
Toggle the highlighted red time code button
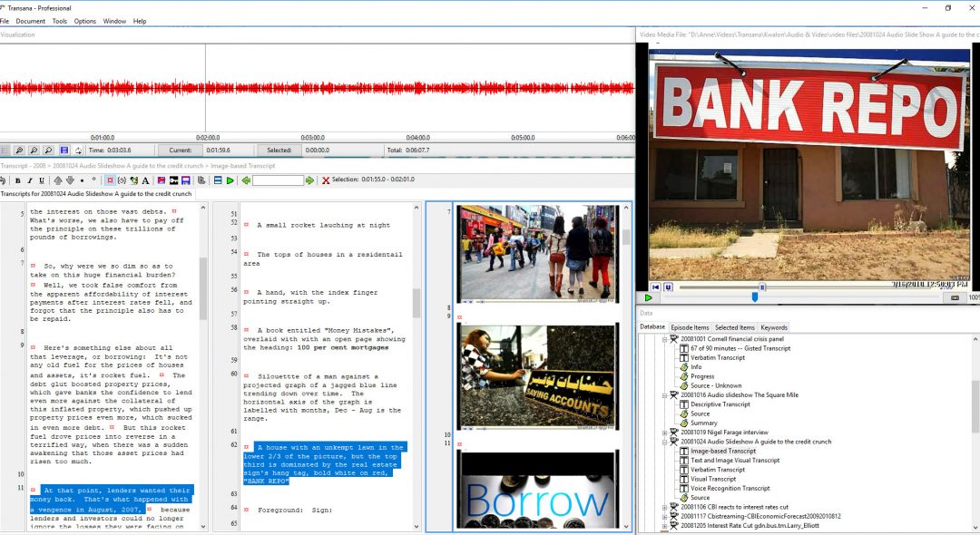110,180
